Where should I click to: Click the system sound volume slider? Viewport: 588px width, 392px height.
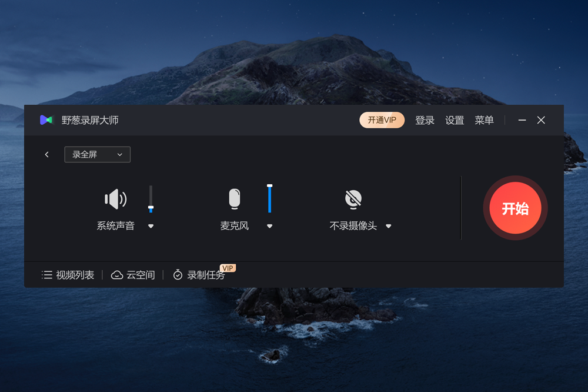pyautogui.click(x=151, y=200)
